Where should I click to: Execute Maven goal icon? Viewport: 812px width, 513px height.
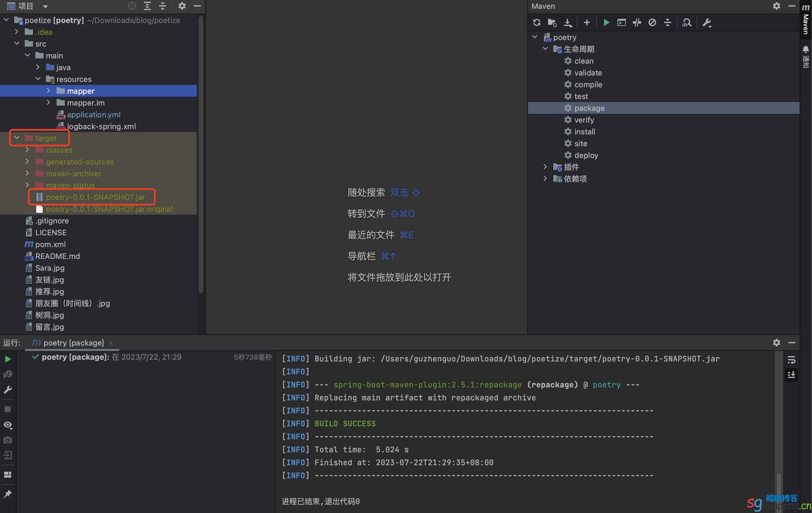(x=621, y=23)
